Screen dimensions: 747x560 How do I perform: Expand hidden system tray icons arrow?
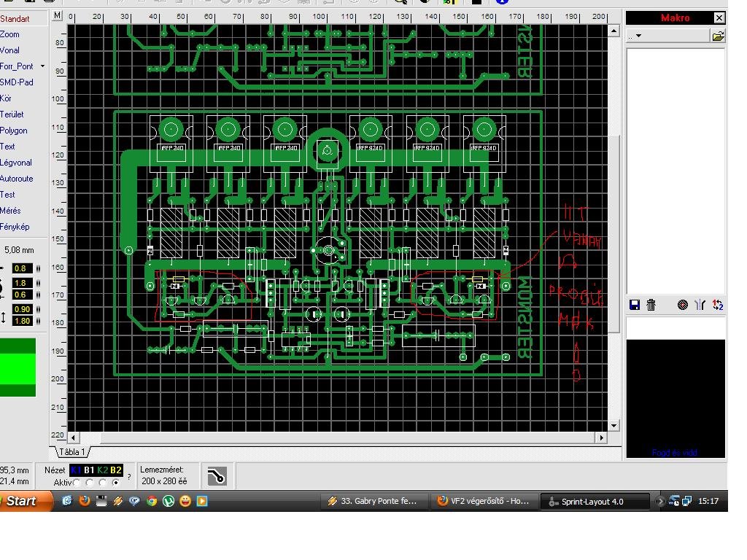659,501
